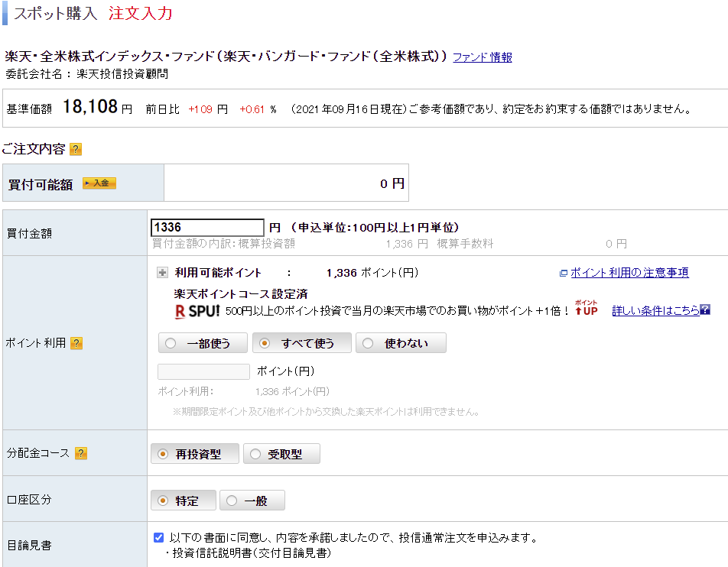Click 楽天ポイントコース設定済 text

pos(241,294)
